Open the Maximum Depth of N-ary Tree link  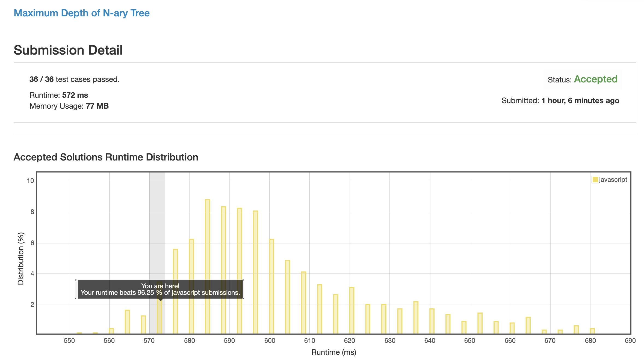point(82,13)
